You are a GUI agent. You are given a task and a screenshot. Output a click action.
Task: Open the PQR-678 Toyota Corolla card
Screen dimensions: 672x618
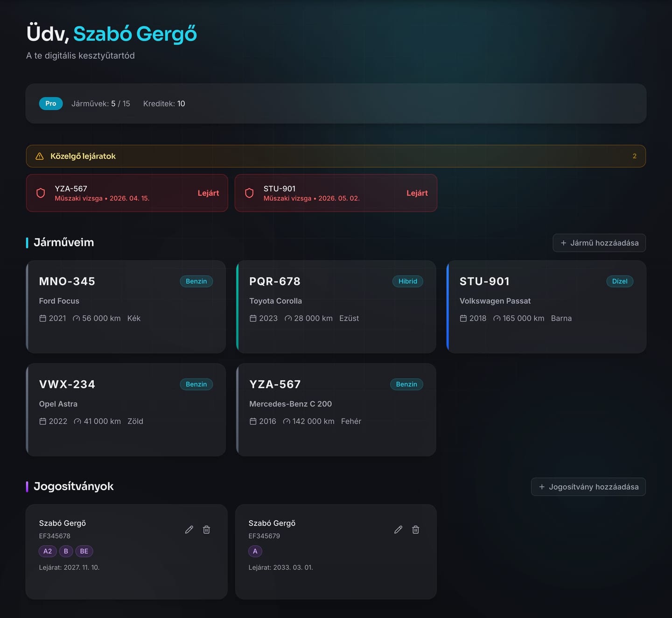[x=336, y=307]
